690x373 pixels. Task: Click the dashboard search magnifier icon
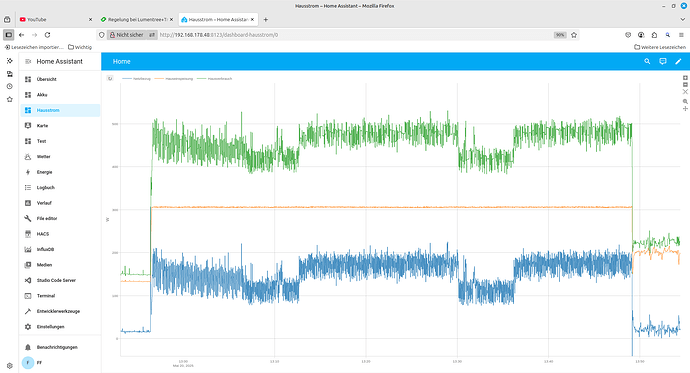[647, 62]
